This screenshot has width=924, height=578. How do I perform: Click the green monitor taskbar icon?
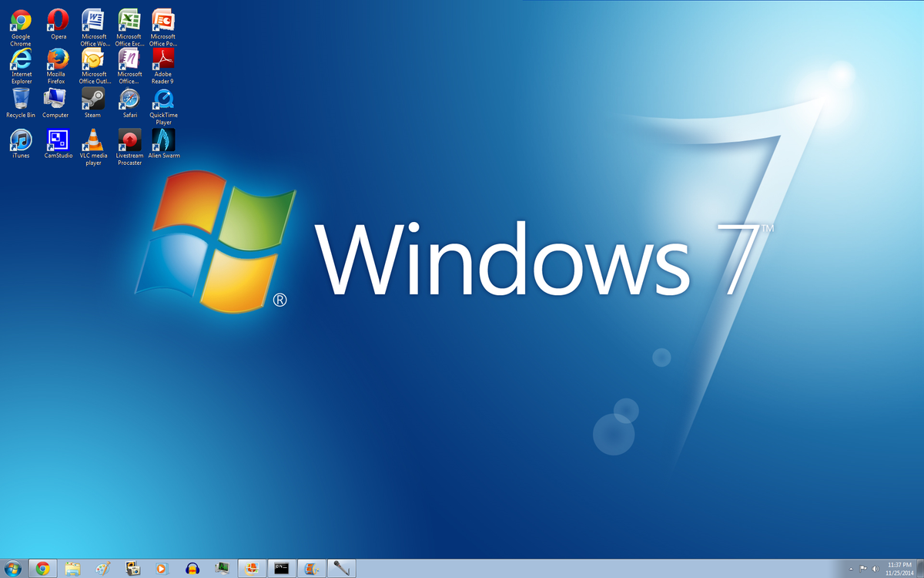click(x=223, y=569)
